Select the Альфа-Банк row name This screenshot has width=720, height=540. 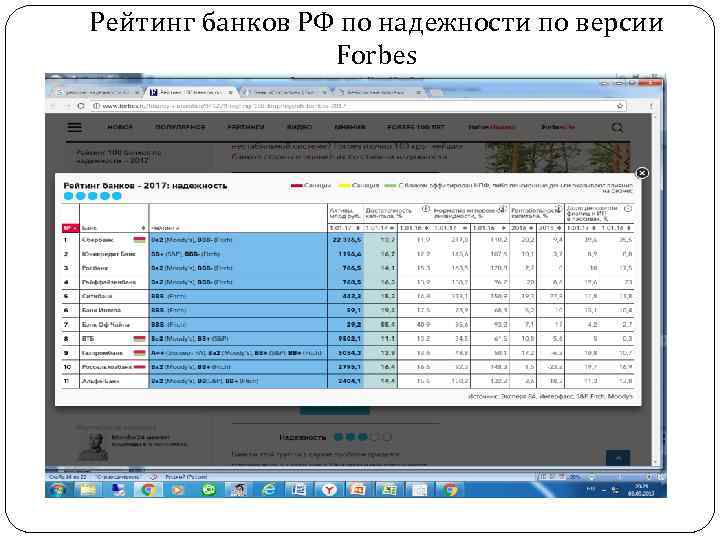click(100, 381)
